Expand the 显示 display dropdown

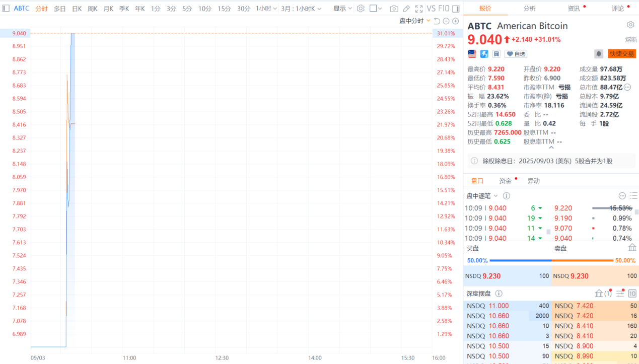(x=343, y=9)
